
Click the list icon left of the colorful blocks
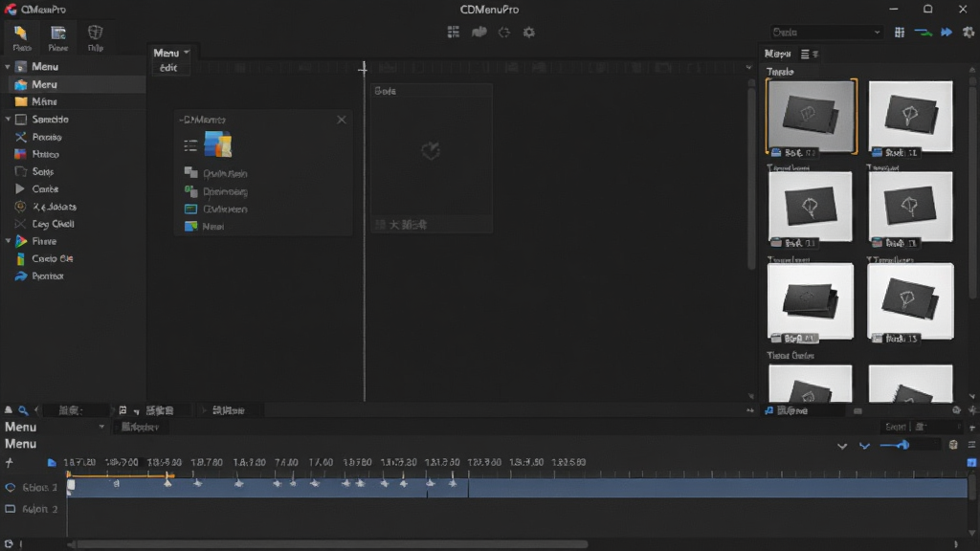click(190, 146)
